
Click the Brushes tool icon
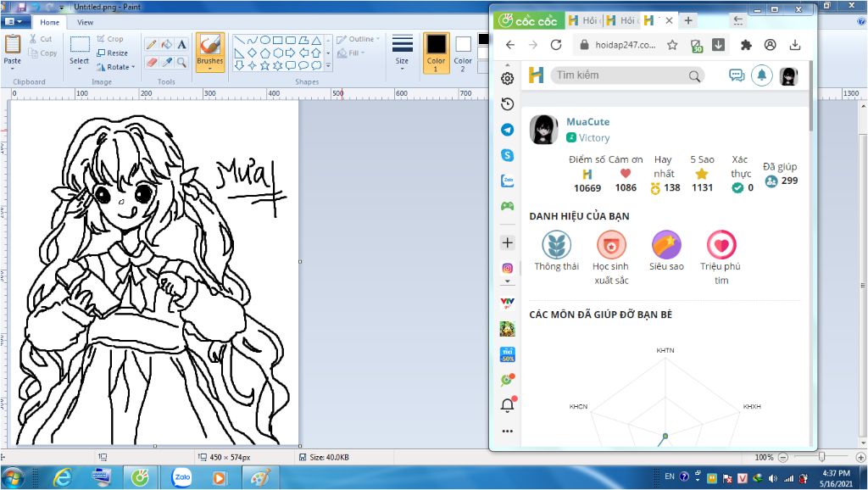tap(210, 45)
